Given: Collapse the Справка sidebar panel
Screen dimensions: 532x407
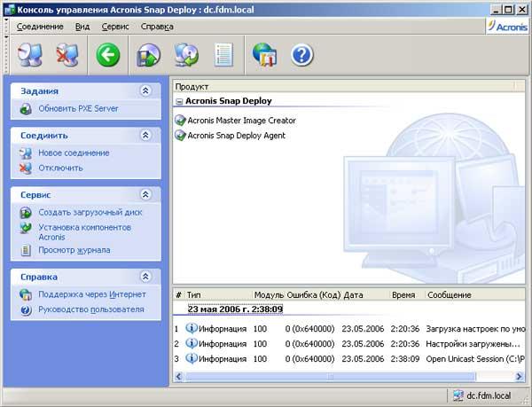Looking at the screenshot, I should (x=145, y=277).
